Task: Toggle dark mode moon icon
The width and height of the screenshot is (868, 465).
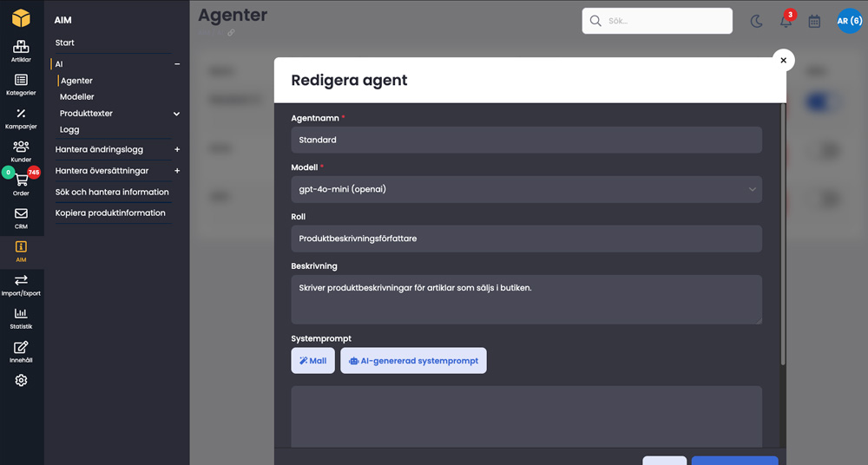Action: coord(756,21)
